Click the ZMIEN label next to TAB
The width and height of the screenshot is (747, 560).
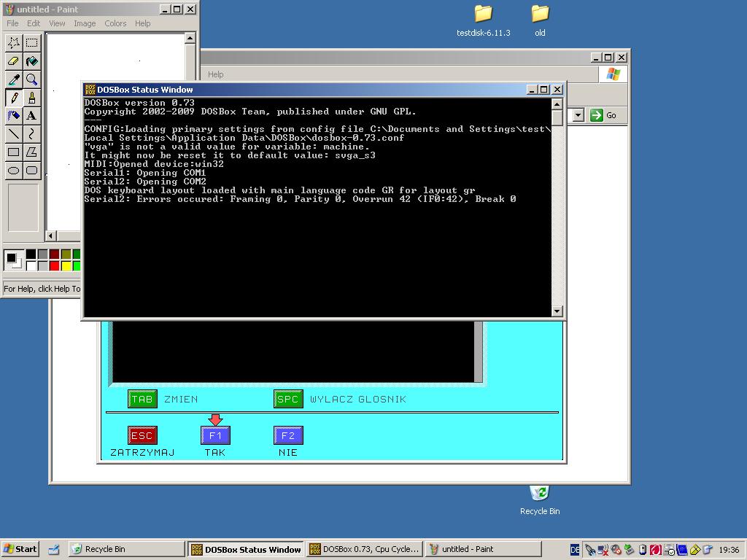click(x=181, y=399)
